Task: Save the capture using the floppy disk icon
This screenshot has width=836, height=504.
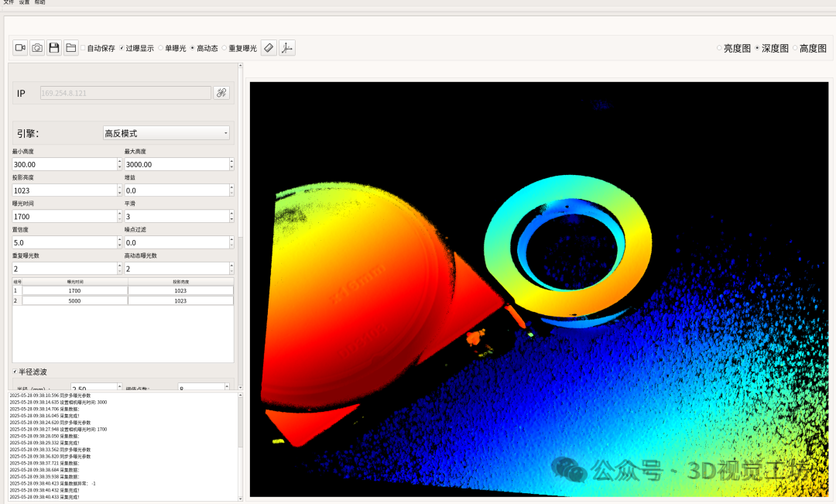Action: [x=54, y=48]
